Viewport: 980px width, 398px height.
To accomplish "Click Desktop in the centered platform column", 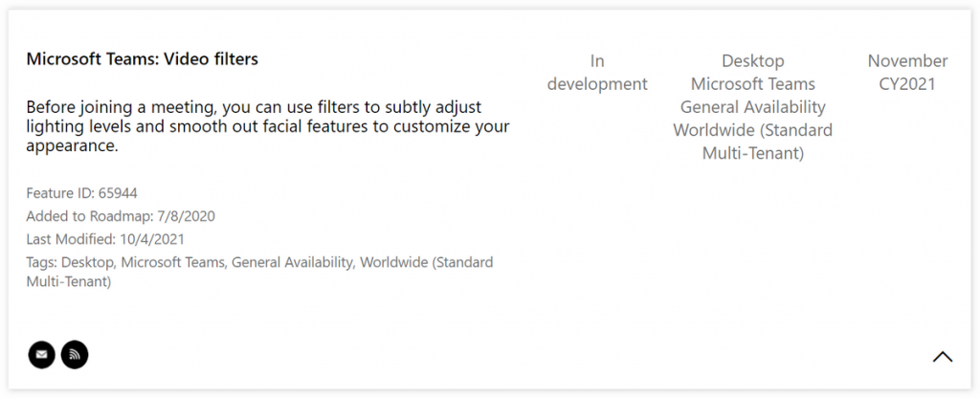I will coord(752,61).
